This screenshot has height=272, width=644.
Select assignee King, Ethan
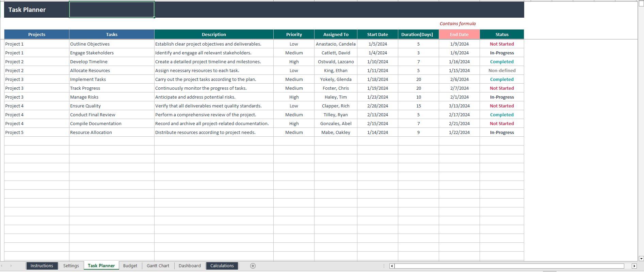tap(336, 70)
